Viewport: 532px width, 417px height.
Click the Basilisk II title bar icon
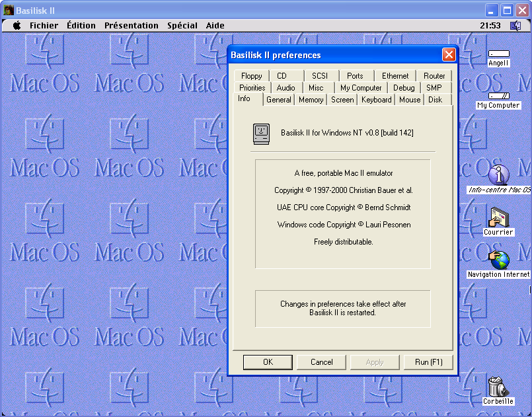coord(8,11)
